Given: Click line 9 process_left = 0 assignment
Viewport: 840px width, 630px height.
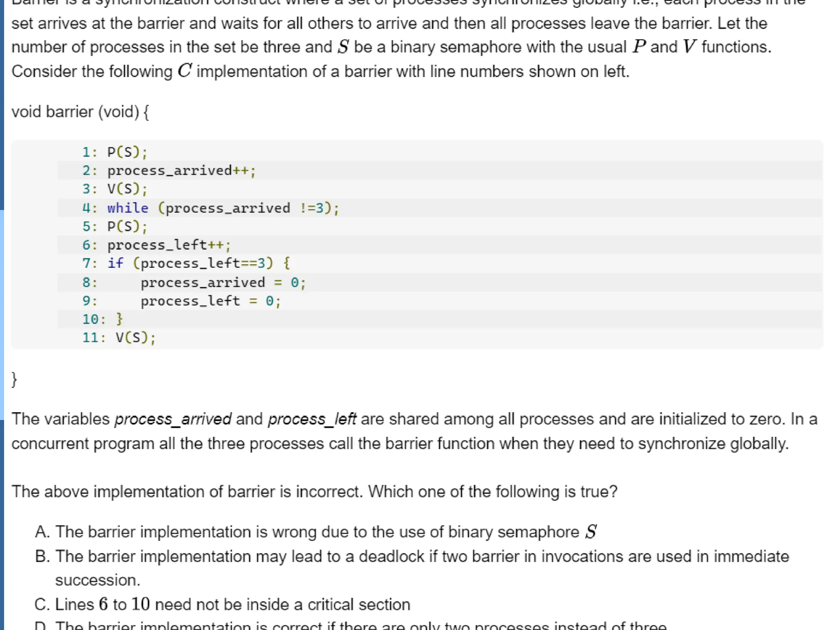Looking at the screenshot, I should click(211, 301).
